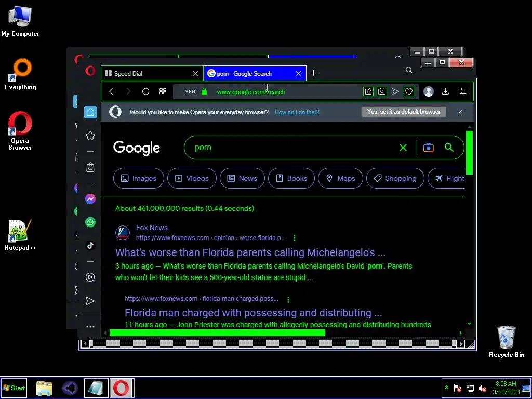Switch to the News filter
The height and width of the screenshot is (399, 532).
tap(242, 178)
